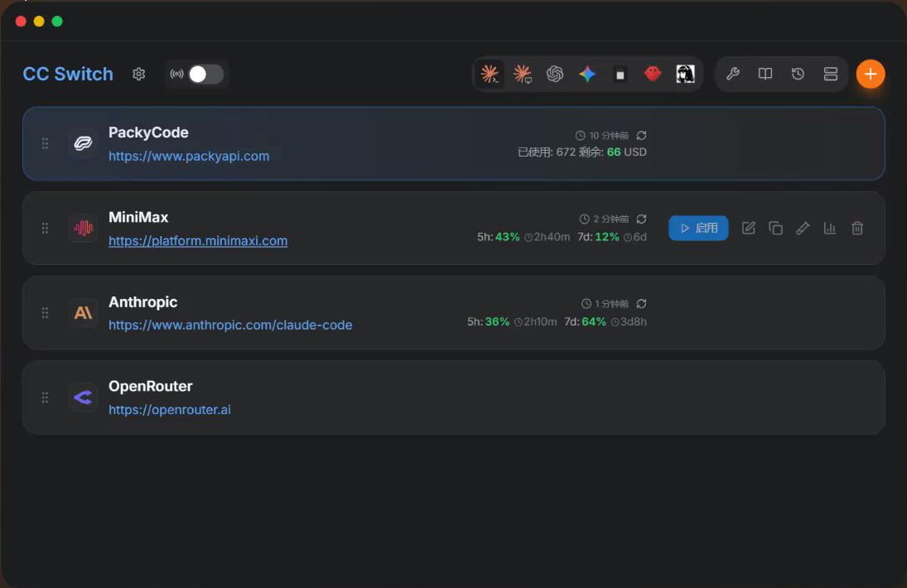Viewport: 907px width, 588px height.
Task: Select the anime girl avatar app icon
Action: point(685,74)
